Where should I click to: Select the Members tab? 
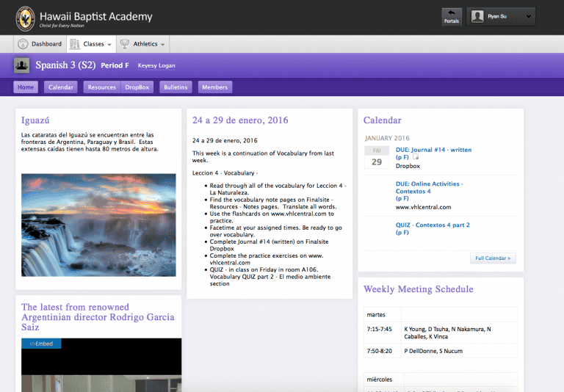214,87
